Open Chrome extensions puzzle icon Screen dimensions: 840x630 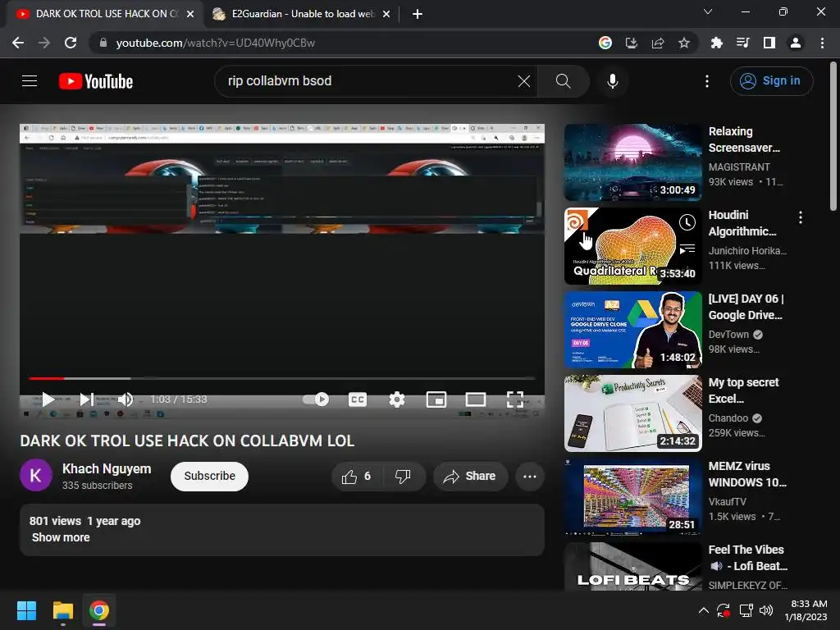[x=716, y=43]
